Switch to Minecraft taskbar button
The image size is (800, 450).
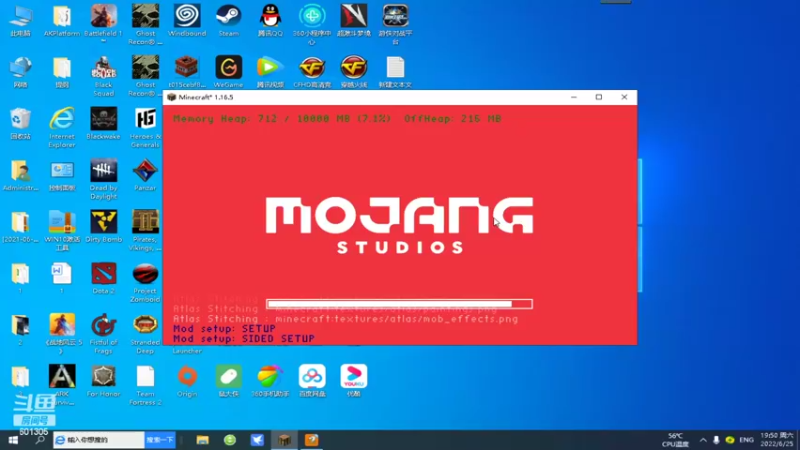(x=284, y=440)
